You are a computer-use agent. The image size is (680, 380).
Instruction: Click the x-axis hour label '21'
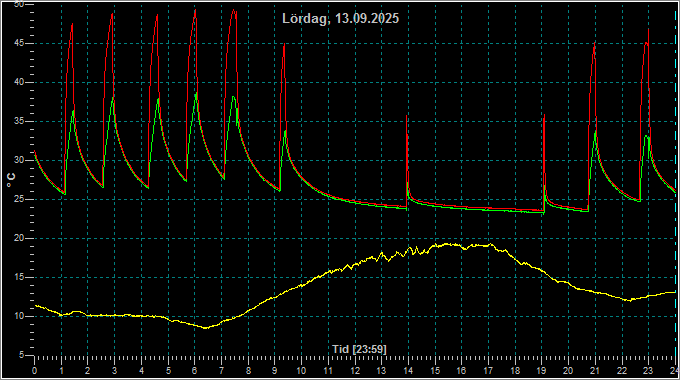pos(595,371)
